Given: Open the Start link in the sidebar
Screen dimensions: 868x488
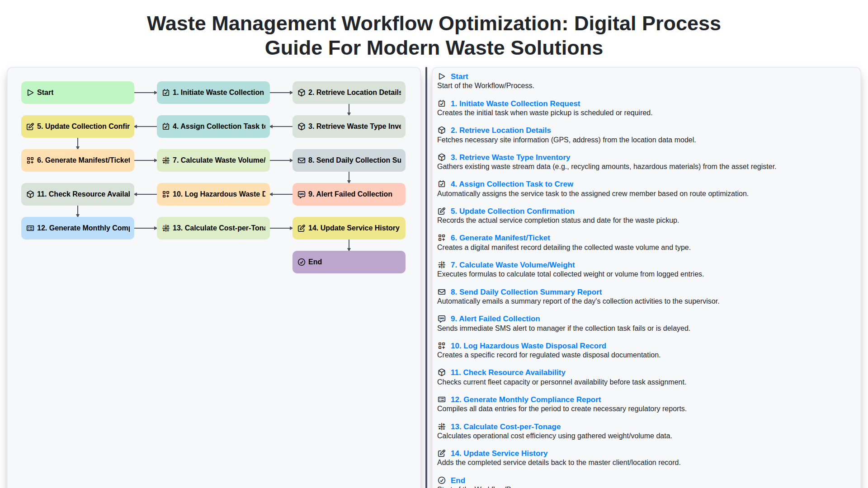Looking at the screenshot, I should [x=459, y=76].
